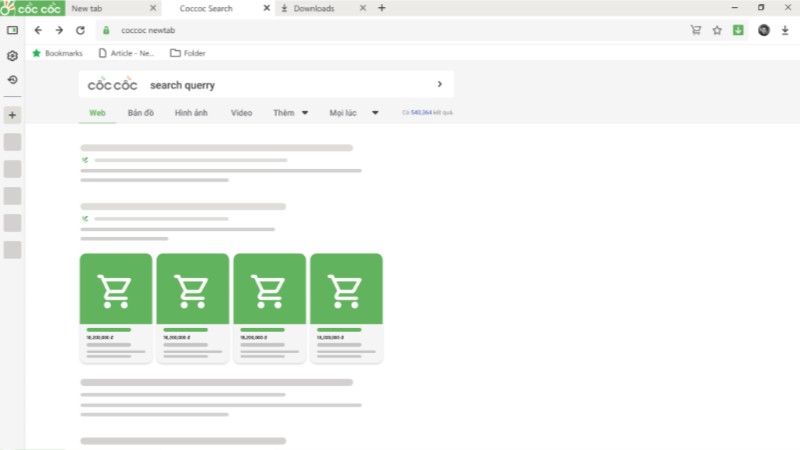Viewport: 800px width, 450px height.
Task: Open the first shopping product card
Action: pyautogui.click(x=116, y=308)
